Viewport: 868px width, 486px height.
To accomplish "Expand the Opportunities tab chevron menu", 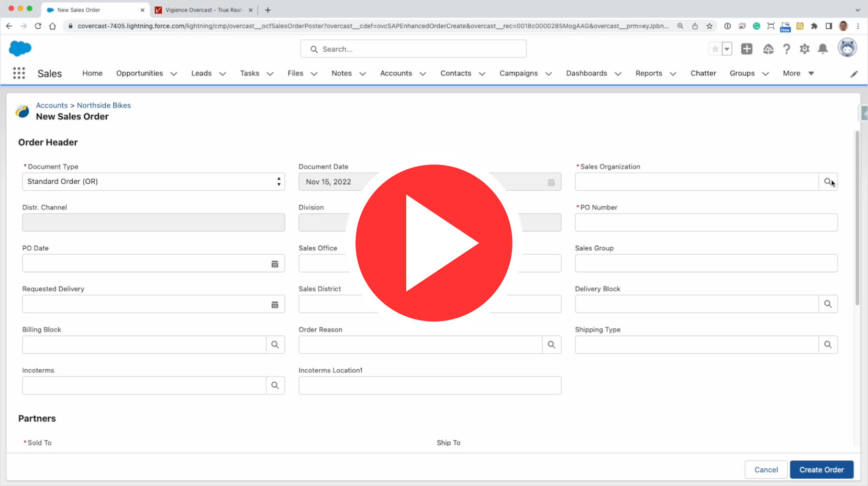I will tap(174, 74).
